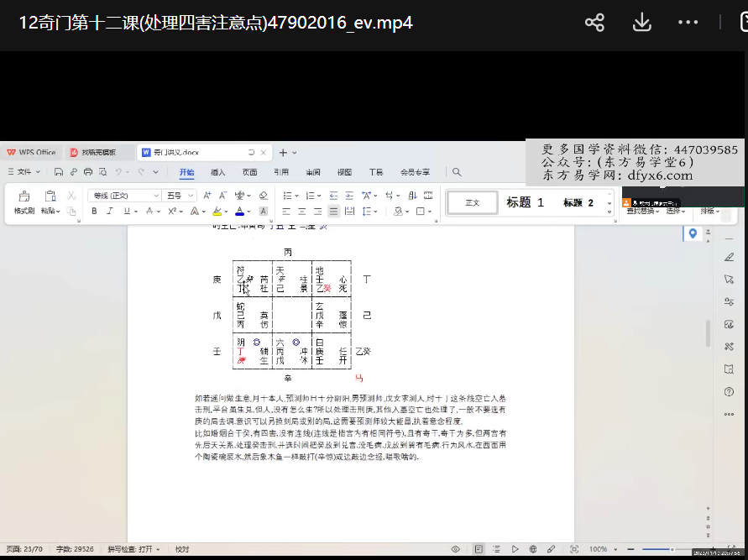The height and width of the screenshot is (560, 748).
Task: Click the search icon in the ribbon menu
Action: coord(457,172)
